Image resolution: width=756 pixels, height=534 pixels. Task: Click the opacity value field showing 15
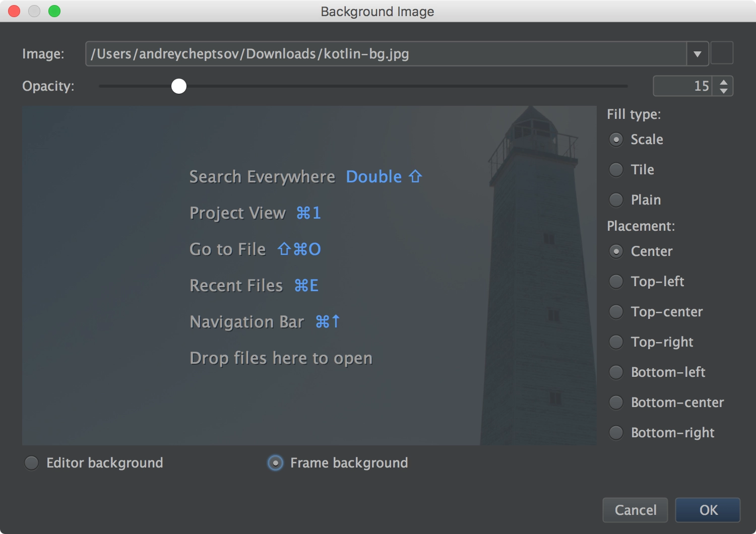[683, 86]
